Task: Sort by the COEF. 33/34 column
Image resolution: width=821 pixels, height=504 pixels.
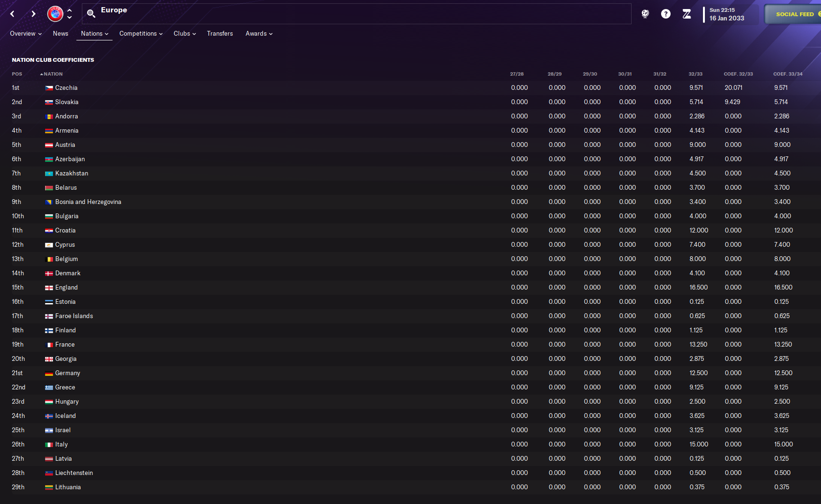Action: click(788, 74)
